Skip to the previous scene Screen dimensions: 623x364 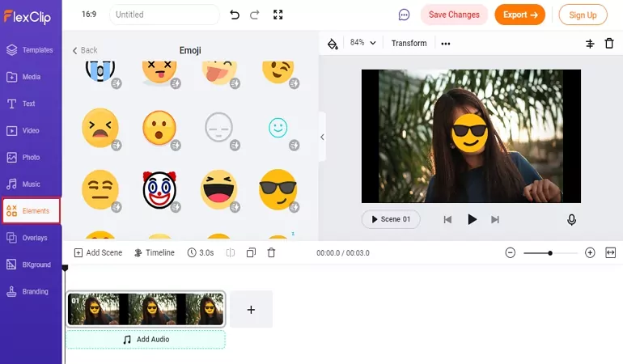pyautogui.click(x=447, y=219)
